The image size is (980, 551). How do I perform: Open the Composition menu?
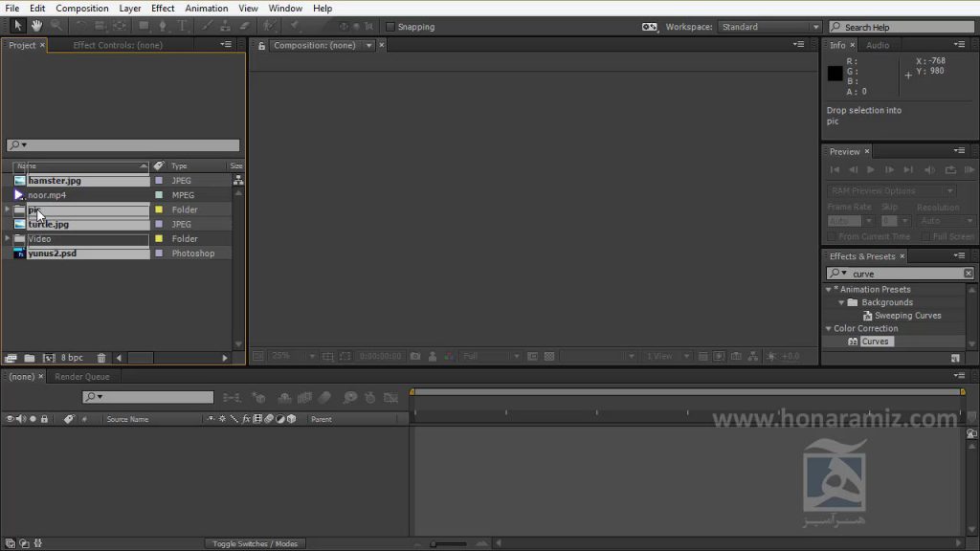tap(82, 8)
